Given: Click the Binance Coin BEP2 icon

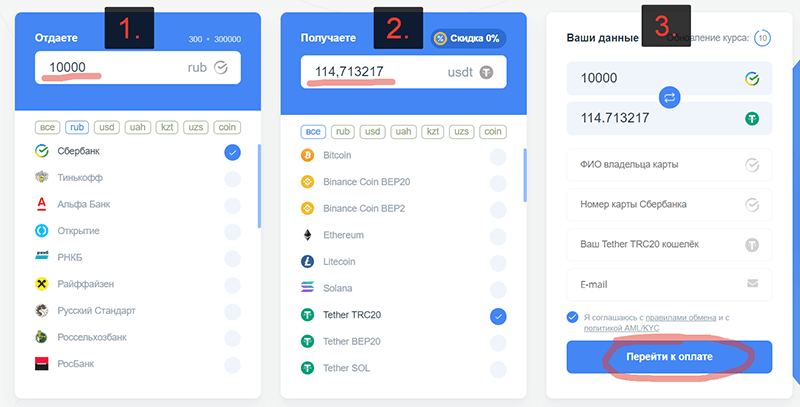Looking at the screenshot, I should 307,208.
